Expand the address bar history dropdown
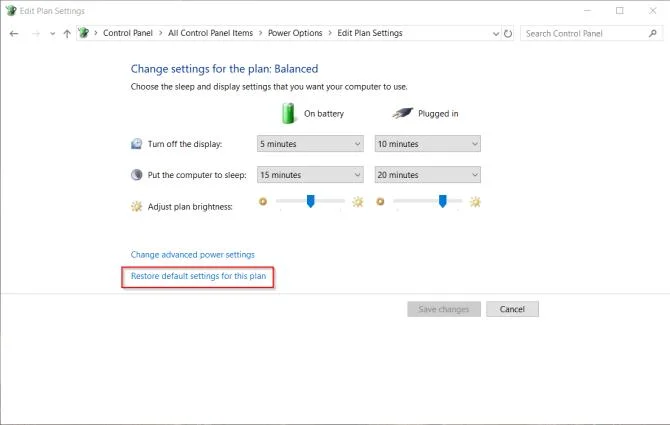Viewport: 670px width, 425px height. click(496, 33)
